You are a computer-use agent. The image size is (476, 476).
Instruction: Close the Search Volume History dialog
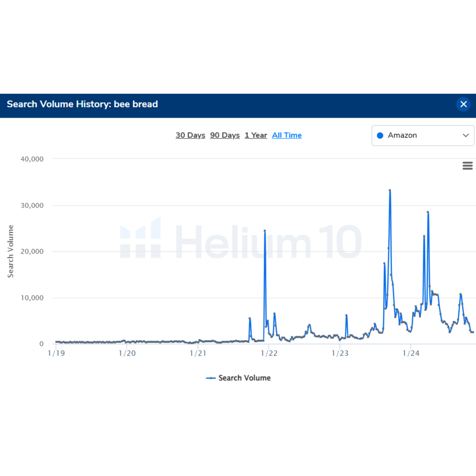click(463, 104)
